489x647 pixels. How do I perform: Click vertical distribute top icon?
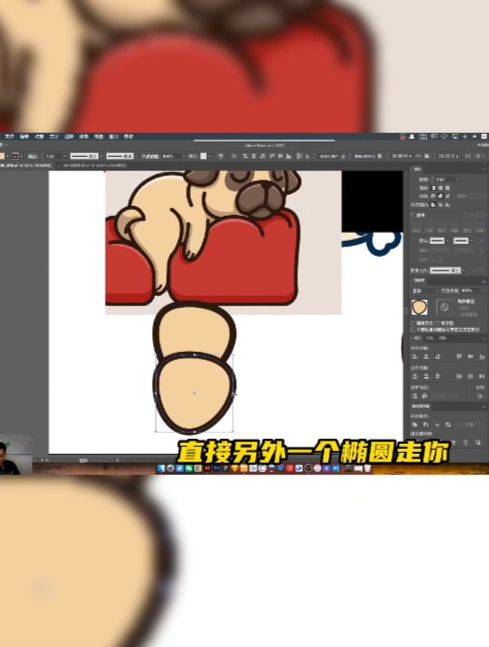[x=415, y=376]
